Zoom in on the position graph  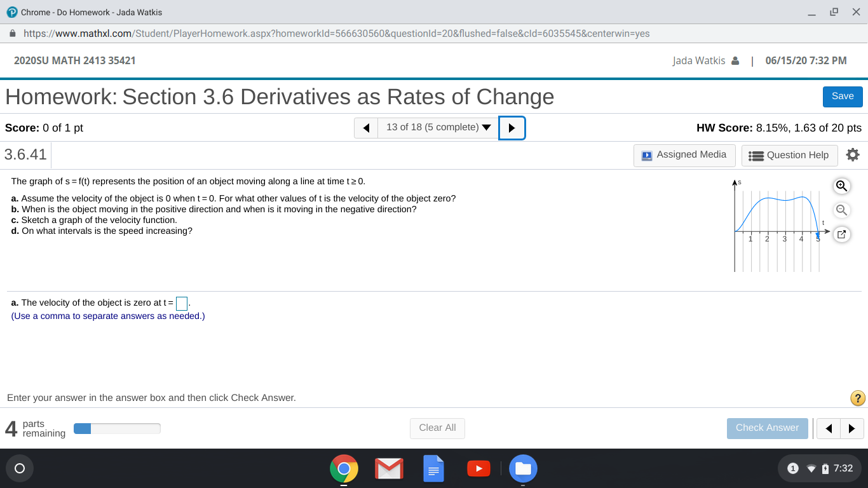[x=841, y=186]
